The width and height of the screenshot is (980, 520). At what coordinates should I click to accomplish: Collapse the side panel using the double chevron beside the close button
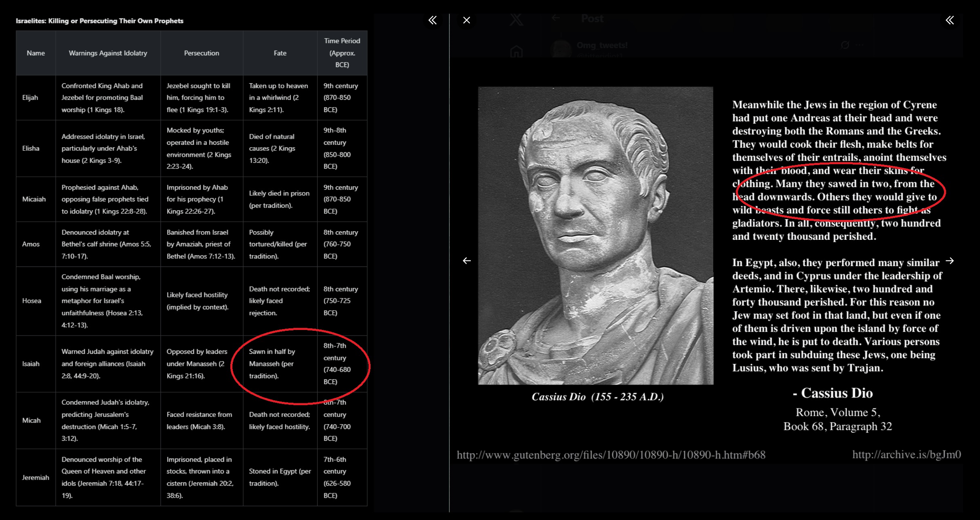click(x=432, y=20)
